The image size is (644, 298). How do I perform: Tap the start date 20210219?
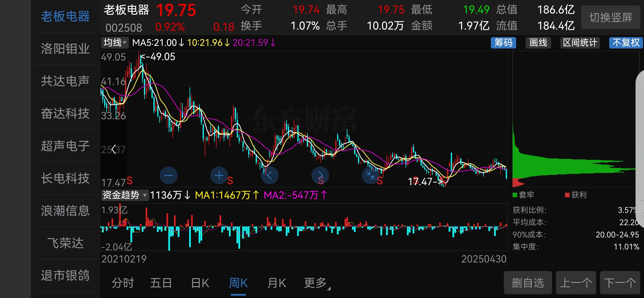pyautogui.click(x=124, y=259)
